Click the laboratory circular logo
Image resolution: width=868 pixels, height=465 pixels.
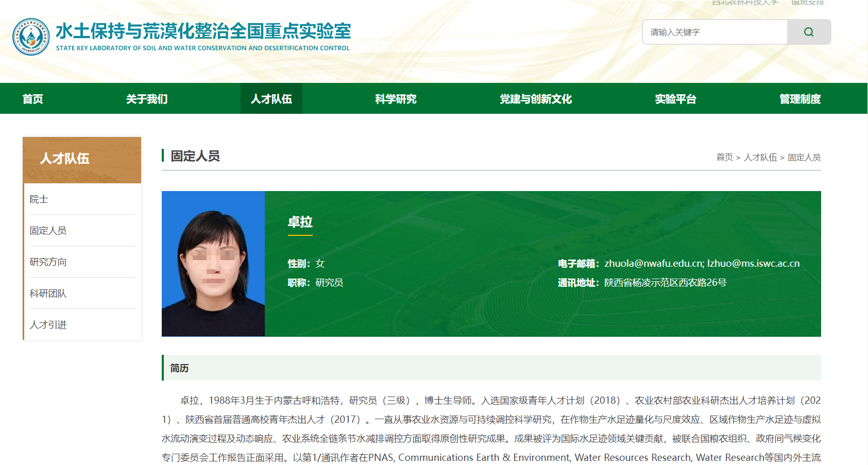31,37
